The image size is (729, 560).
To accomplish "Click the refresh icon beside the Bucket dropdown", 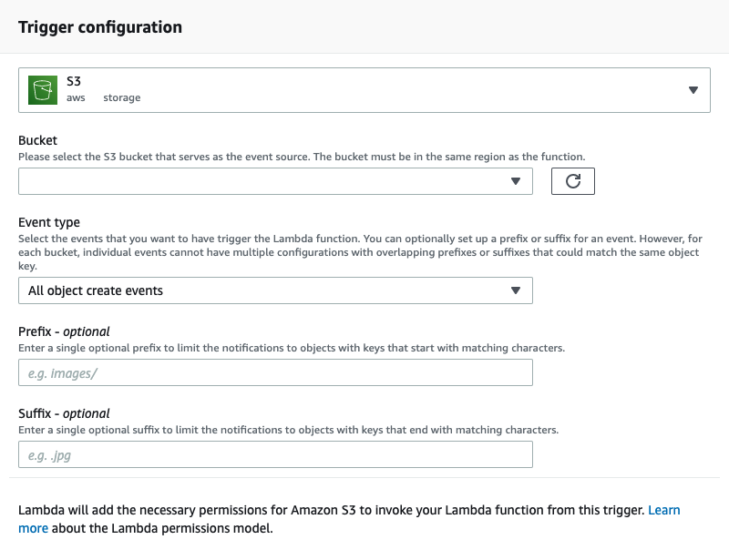I will (x=572, y=180).
